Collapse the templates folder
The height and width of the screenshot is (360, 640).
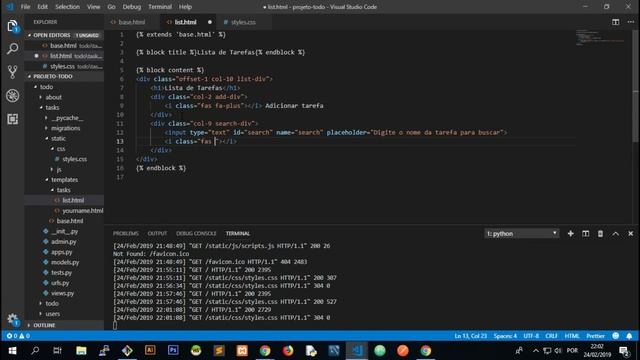64,180
